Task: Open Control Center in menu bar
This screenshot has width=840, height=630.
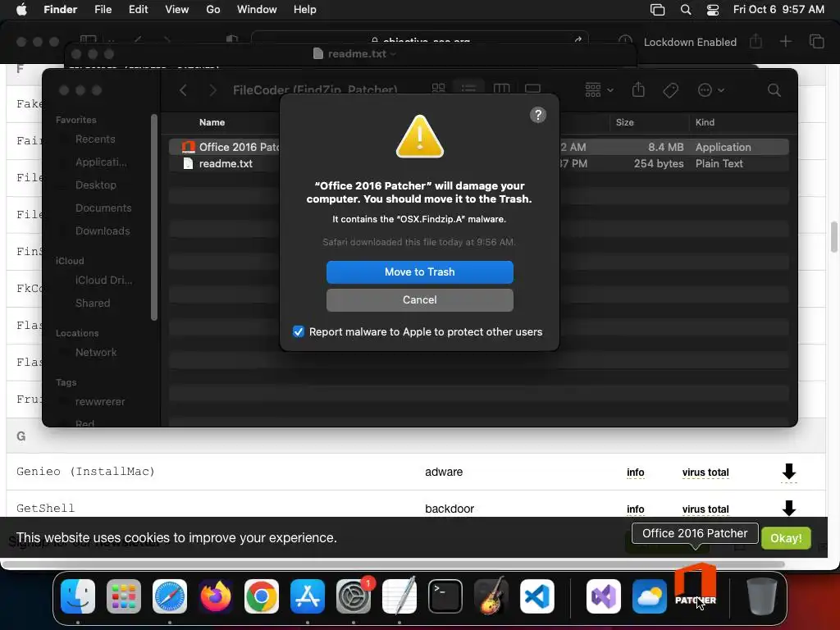Action: pyautogui.click(x=713, y=10)
